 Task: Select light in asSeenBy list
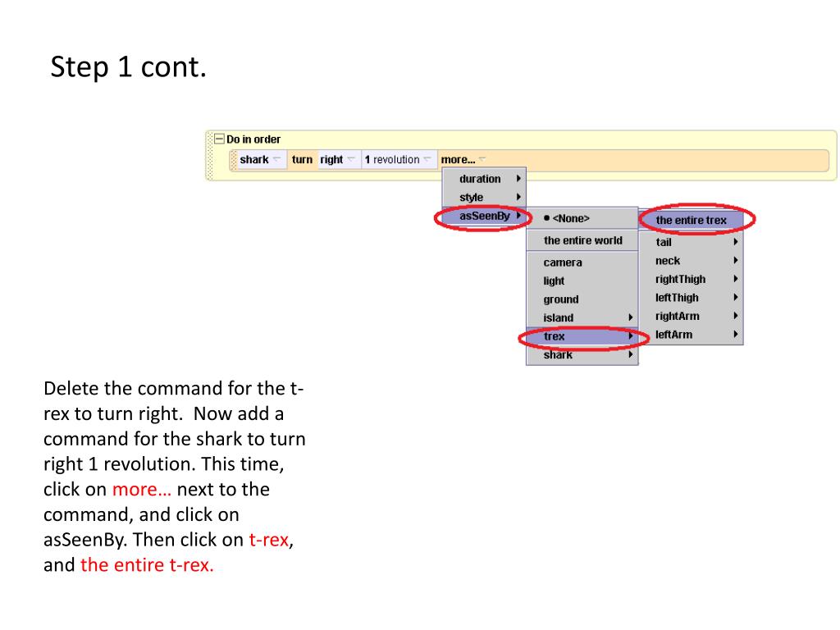tap(582, 281)
